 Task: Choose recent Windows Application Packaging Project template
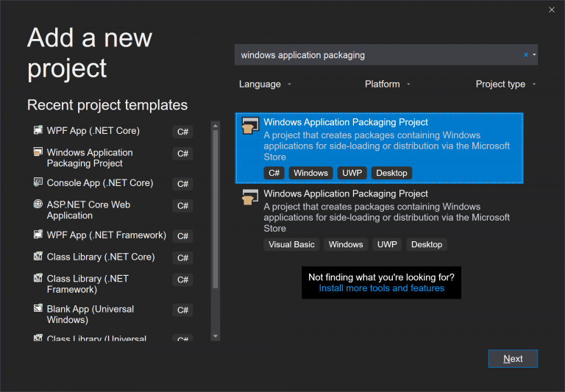tap(113, 158)
